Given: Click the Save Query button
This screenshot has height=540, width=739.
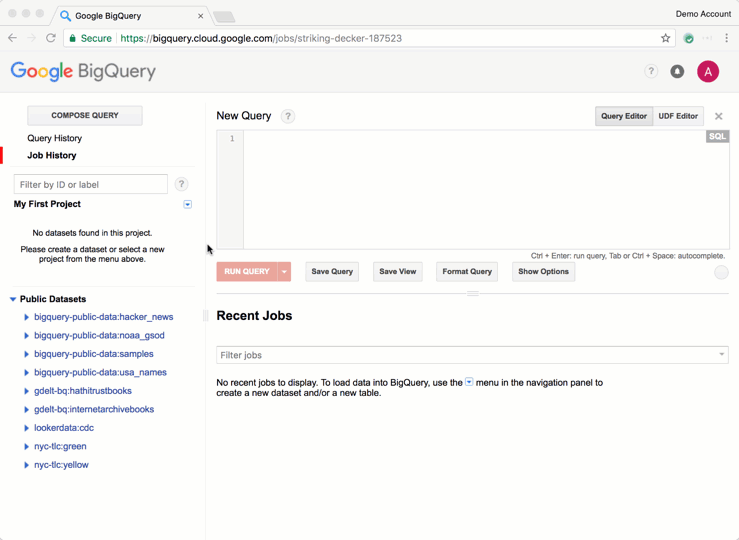Looking at the screenshot, I should point(332,272).
